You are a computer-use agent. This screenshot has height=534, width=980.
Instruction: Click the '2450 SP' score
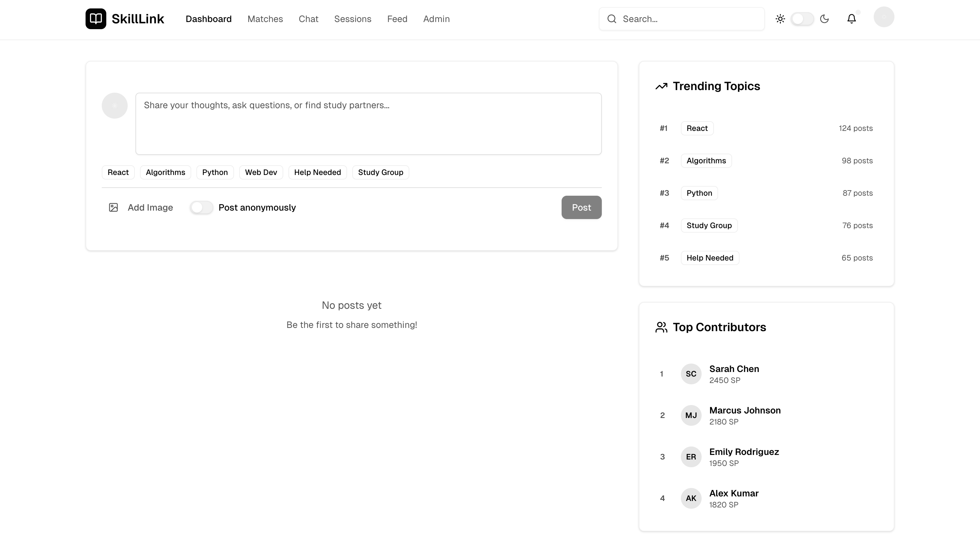(725, 380)
